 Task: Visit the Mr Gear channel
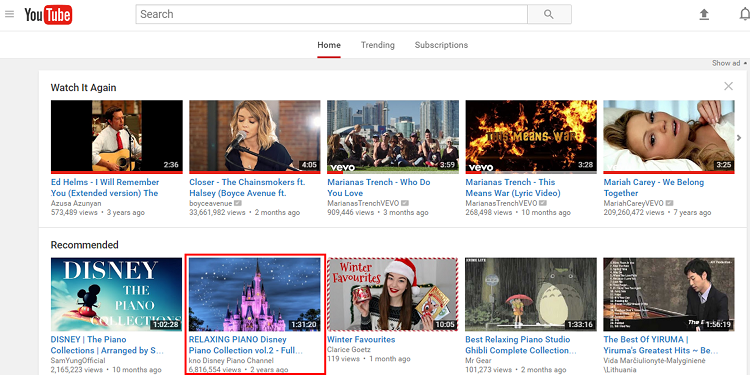477,361
